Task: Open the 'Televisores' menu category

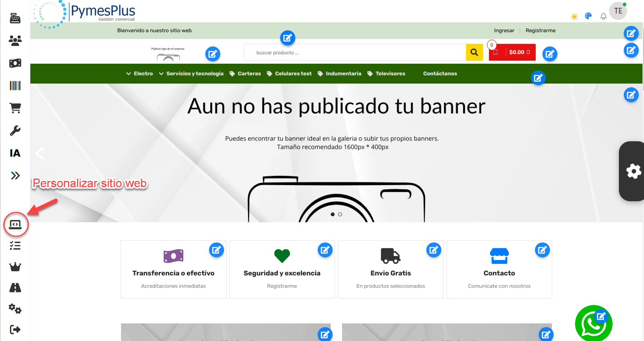Action: coord(390,73)
